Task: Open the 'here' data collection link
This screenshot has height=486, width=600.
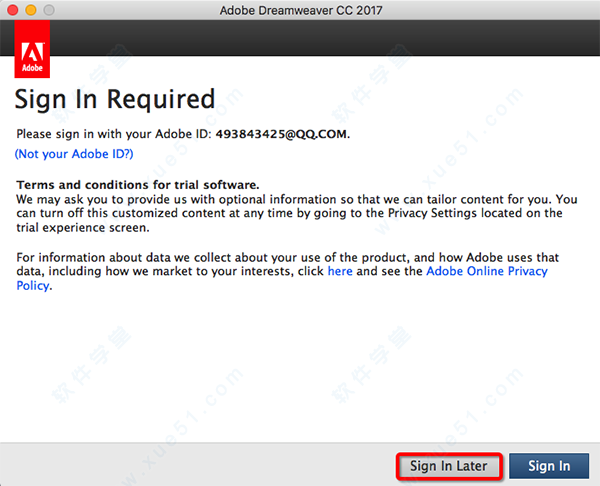Action: point(340,271)
